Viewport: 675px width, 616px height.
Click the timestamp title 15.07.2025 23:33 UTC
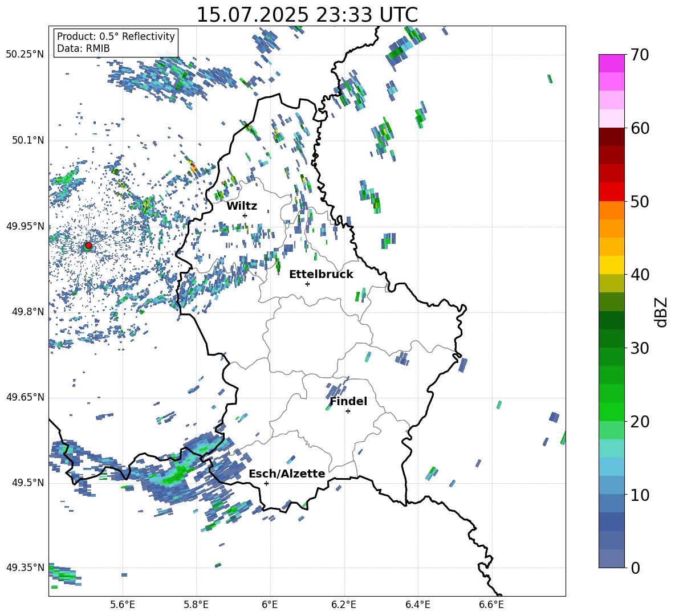click(x=307, y=15)
